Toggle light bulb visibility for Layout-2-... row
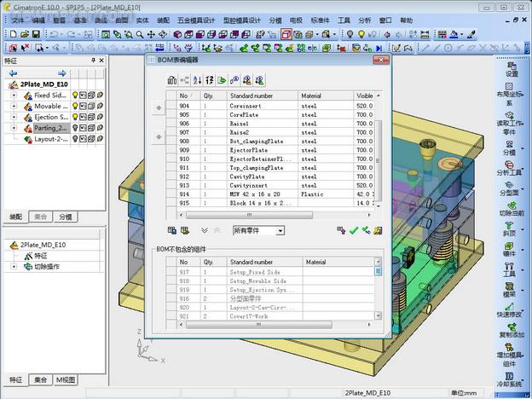The width and height of the screenshot is (532, 399). pyautogui.click(x=75, y=139)
